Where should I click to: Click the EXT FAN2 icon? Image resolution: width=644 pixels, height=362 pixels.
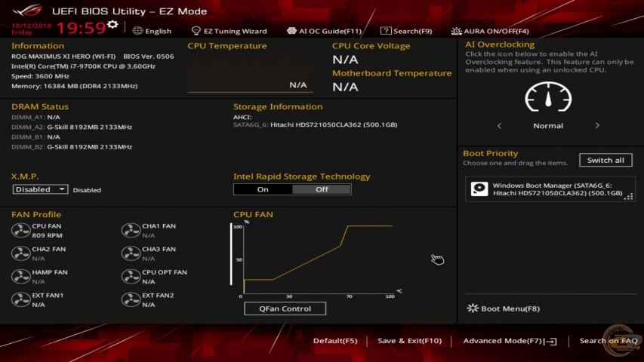(131, 300)
